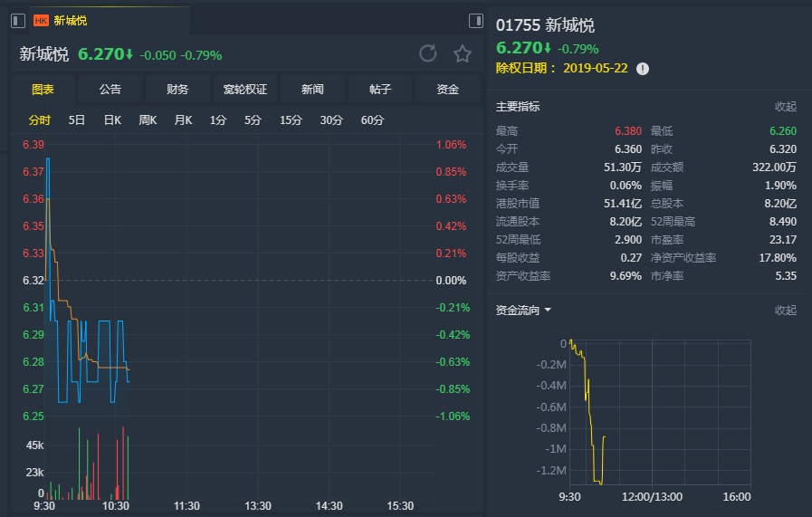Select the 日K chart period
This screenshot has width=812, height=517.
[112, 120]
